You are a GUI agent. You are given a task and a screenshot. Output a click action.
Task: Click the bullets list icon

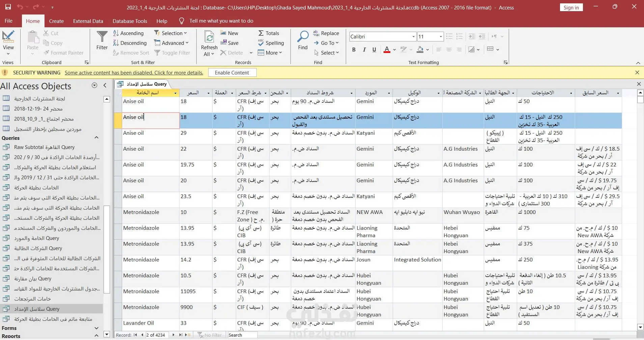pyautogui.click(x=449, y=36)
